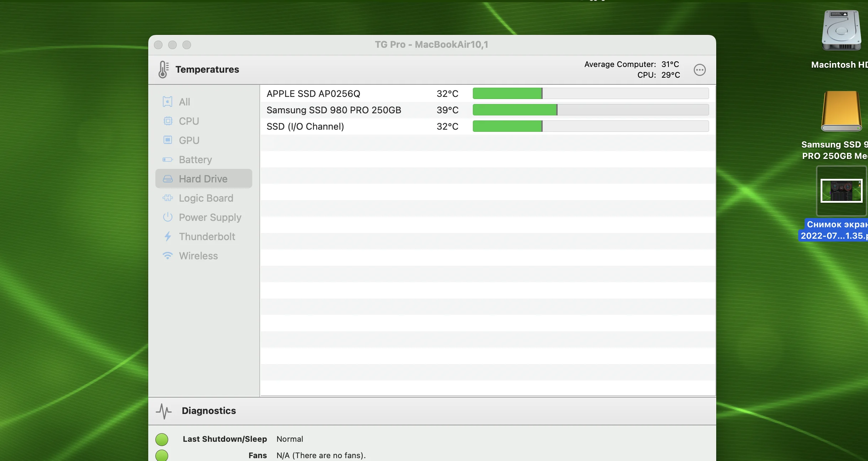Image resolution: width=868 pixels, height=461 pixels.
Task: Click the Last Shutdown/Sleep green status indicator
Action: click(162, 439)
